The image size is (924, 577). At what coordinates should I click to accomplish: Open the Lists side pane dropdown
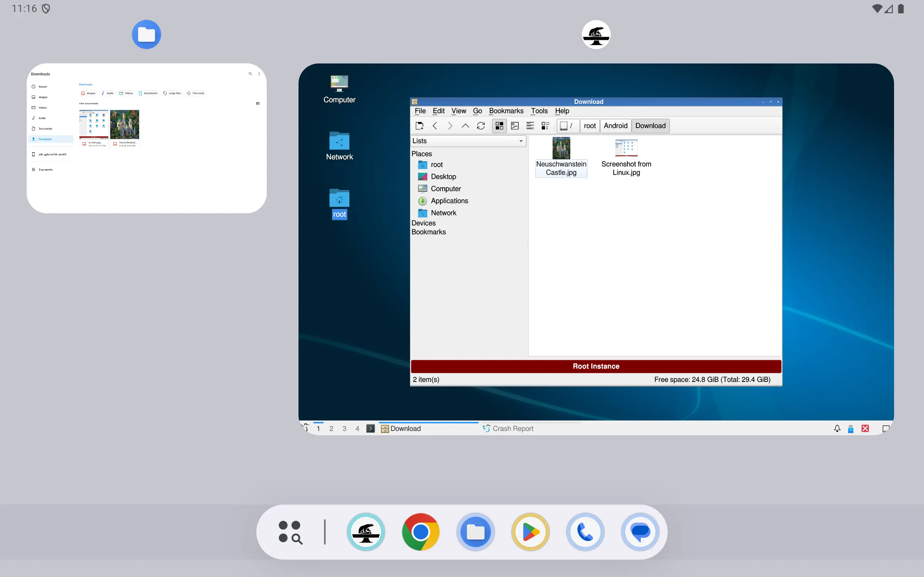[468, 141]
